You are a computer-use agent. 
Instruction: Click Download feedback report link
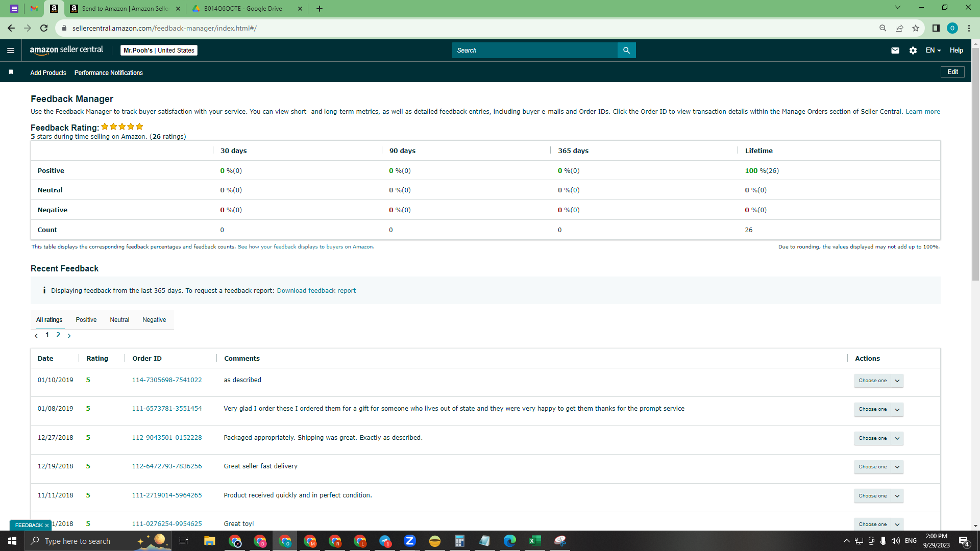316,291
